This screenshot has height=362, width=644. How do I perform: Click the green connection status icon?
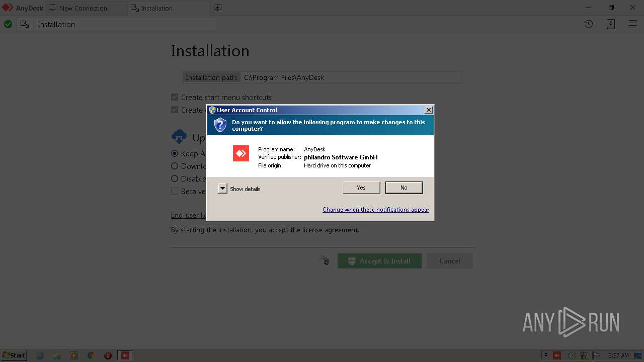(8, 24)
